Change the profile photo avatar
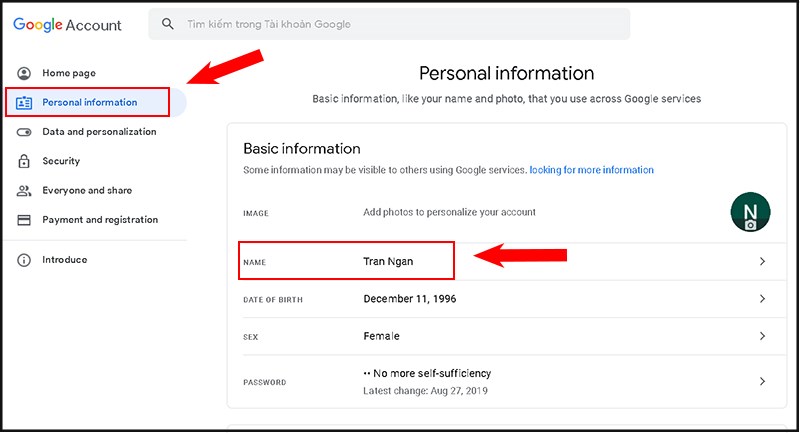This screenshot has height=433, width=800. coord(750,212)
